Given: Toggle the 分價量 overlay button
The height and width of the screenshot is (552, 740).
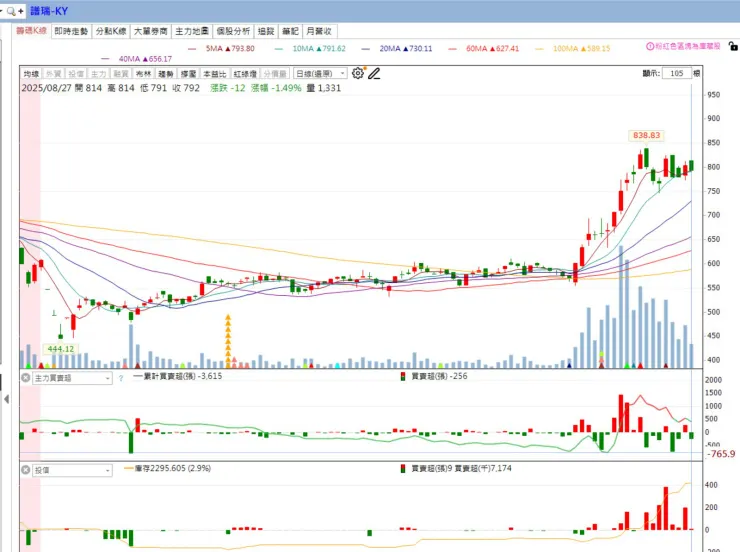Looking at the screenshot, I should [x=275, y=74].
